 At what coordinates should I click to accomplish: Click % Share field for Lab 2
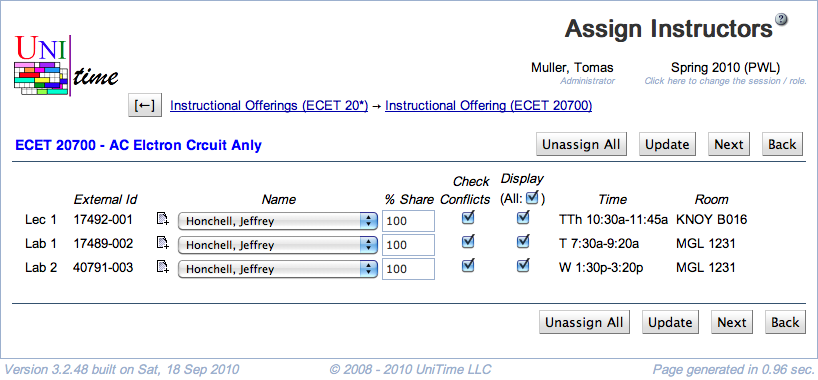click(408, 269)
